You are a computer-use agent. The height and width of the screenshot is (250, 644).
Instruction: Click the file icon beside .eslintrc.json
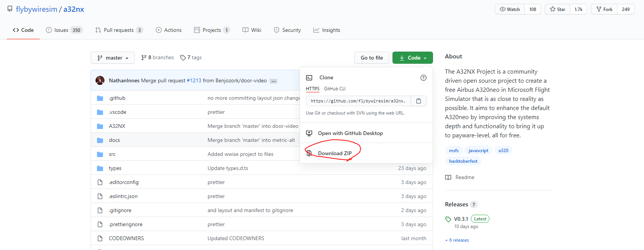point(100,196)
